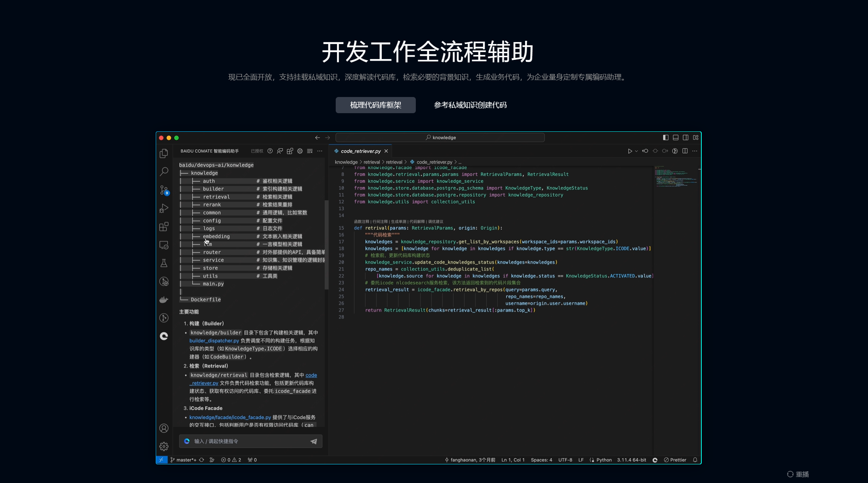
Task: Run the Python file with play button
Action: [630, 151]
